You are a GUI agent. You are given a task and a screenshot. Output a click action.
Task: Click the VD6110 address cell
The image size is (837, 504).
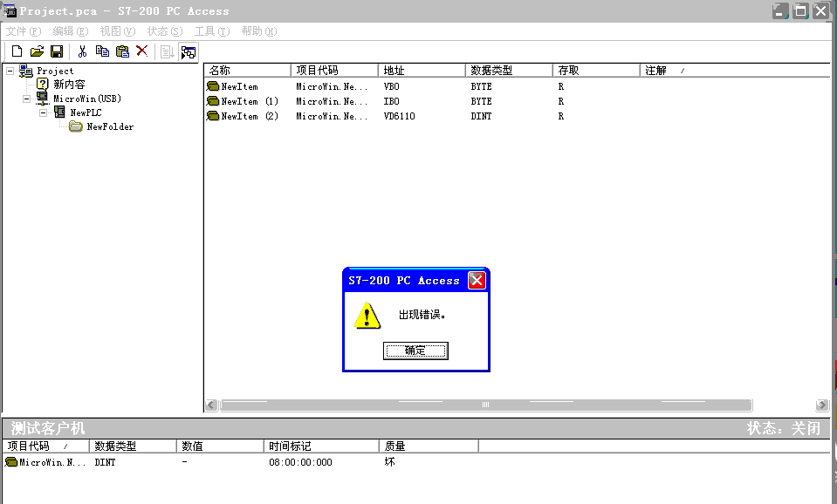[x=399, y=116]
